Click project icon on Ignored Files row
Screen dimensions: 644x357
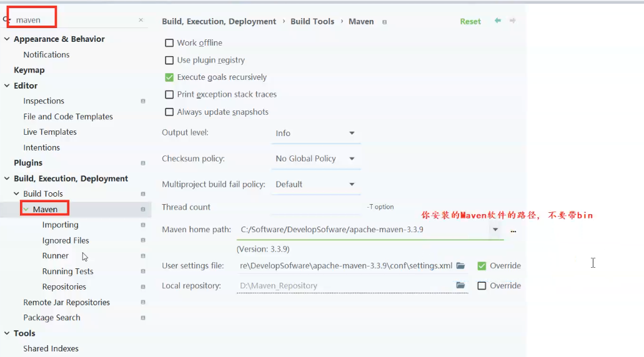click(x=143, y=240)
